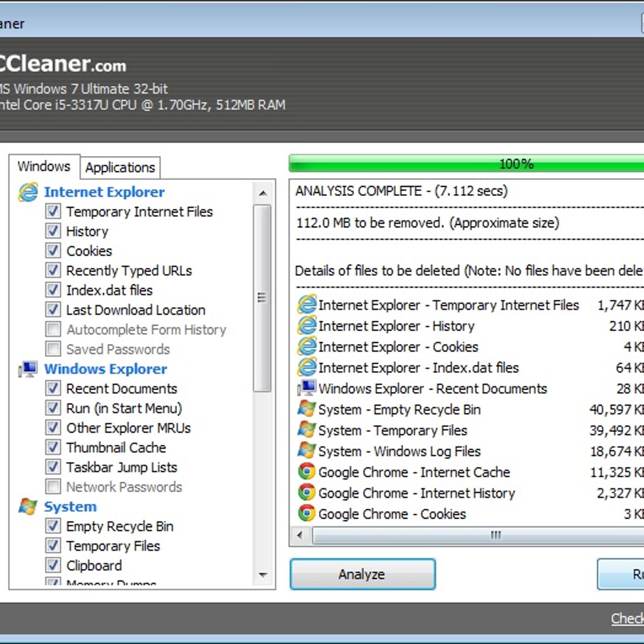Click the Internet Explorer section icon
The image size is (644, 644).
28,192
